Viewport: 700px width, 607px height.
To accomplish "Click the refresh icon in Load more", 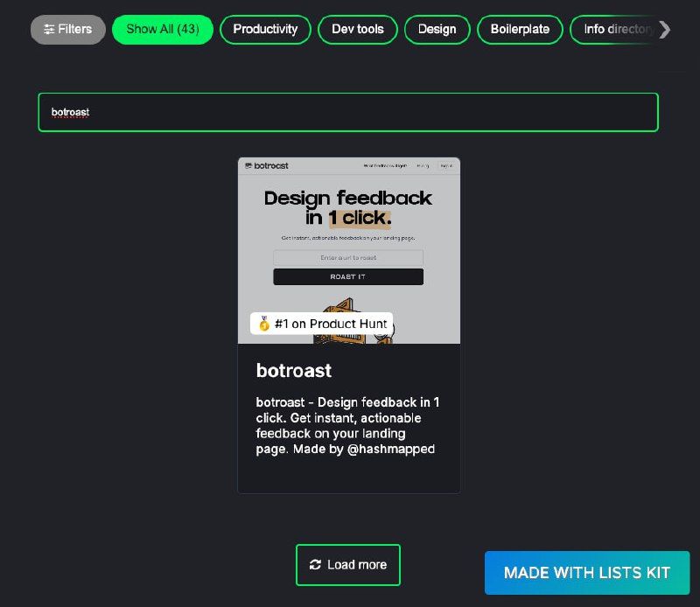I will (315, 565).
